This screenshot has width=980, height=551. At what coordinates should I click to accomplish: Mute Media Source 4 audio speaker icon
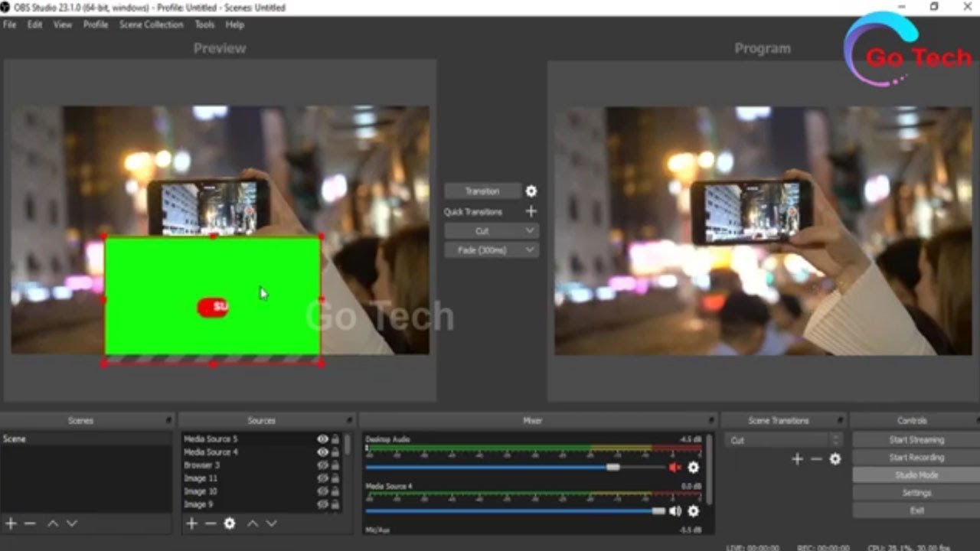coord(675,510)
